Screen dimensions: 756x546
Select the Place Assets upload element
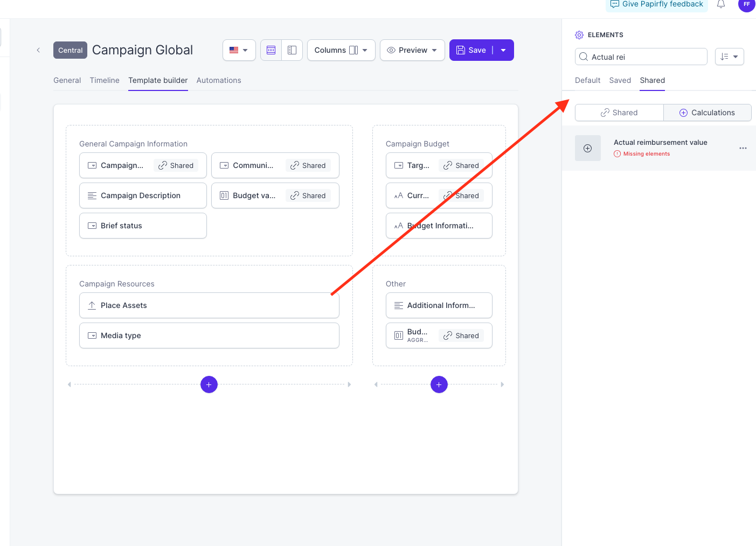click(x=209, y=305)
